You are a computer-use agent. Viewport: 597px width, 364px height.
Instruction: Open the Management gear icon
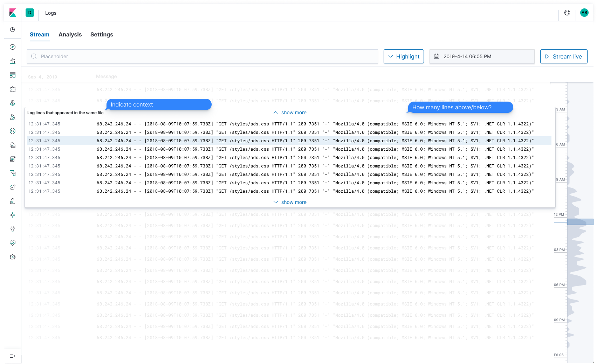tap(13, 257)
